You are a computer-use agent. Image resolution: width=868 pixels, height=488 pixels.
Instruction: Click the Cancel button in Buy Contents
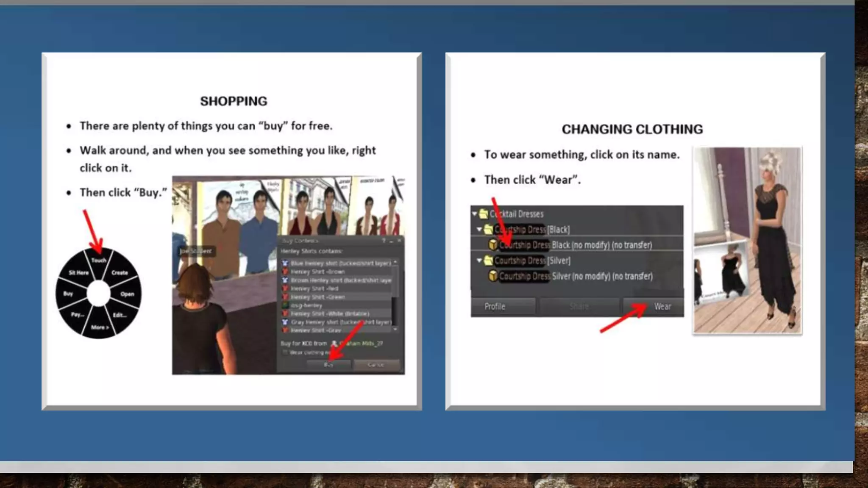(376, 364)
